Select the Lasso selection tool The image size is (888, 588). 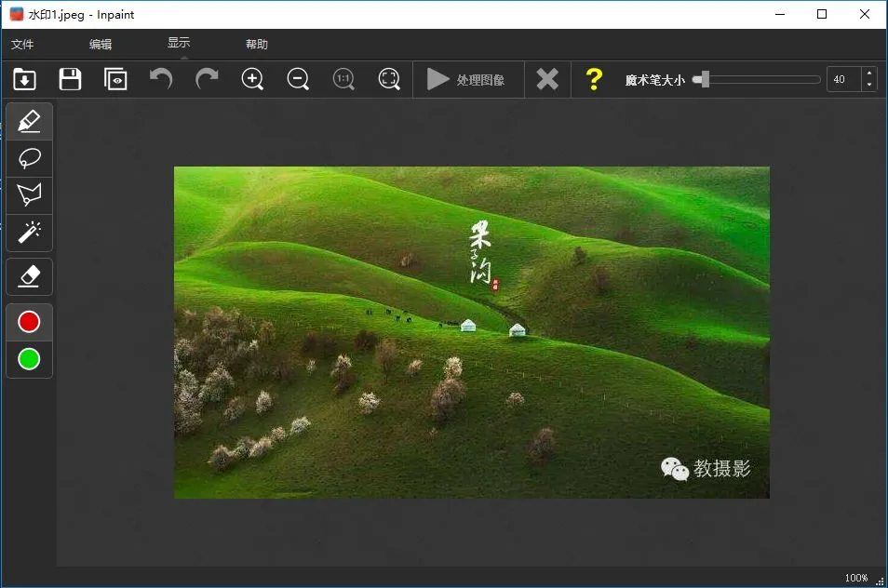click(x=29, y=158)
